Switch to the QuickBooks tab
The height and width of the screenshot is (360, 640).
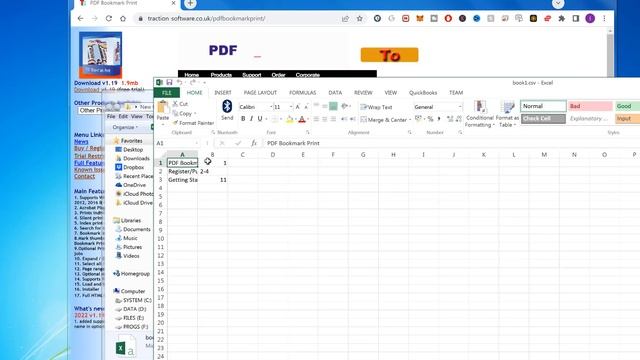(x=423, y=93)
